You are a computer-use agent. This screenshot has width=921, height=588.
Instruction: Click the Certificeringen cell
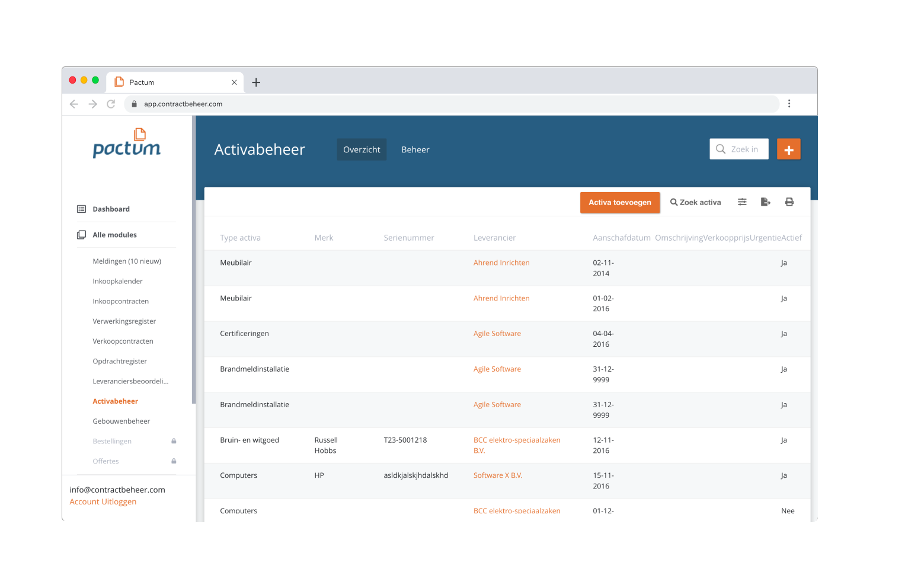[244, 334]
